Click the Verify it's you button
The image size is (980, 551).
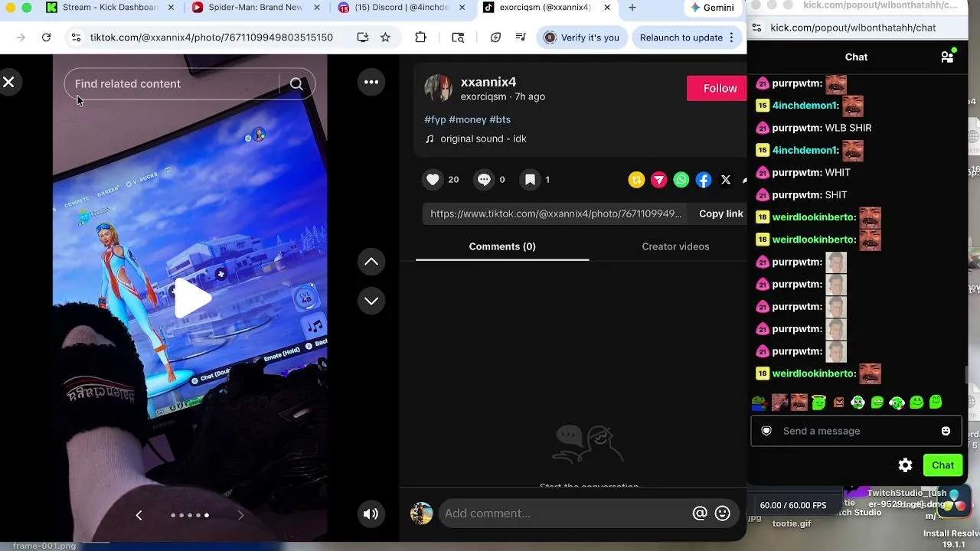582,37
